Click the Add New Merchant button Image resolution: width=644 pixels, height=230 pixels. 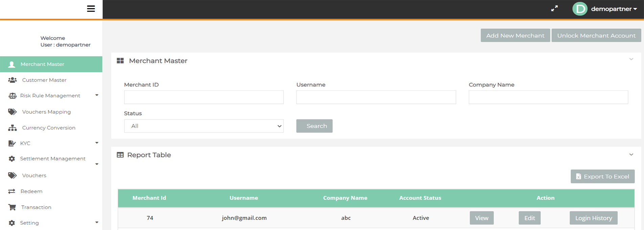tap(515, 36)
